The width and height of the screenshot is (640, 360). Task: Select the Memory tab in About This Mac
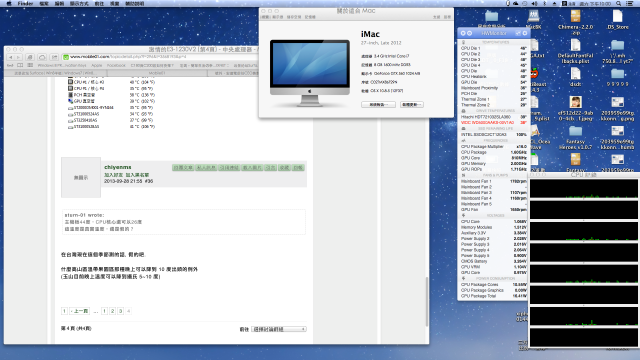(310, 17)
